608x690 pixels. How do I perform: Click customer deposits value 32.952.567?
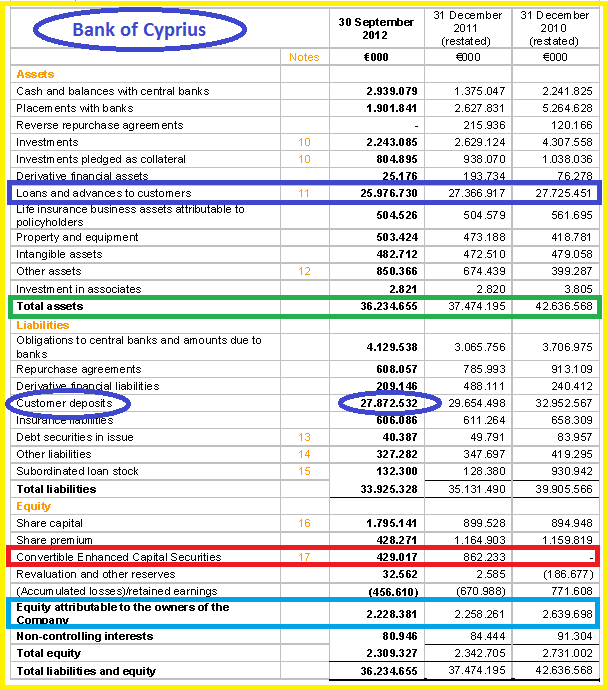pos(564,404)
